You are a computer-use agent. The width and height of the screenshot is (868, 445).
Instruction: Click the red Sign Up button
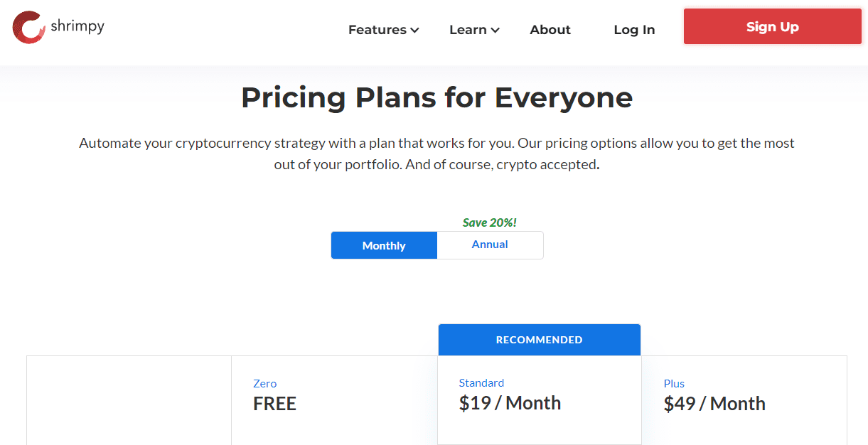(773, 27)
